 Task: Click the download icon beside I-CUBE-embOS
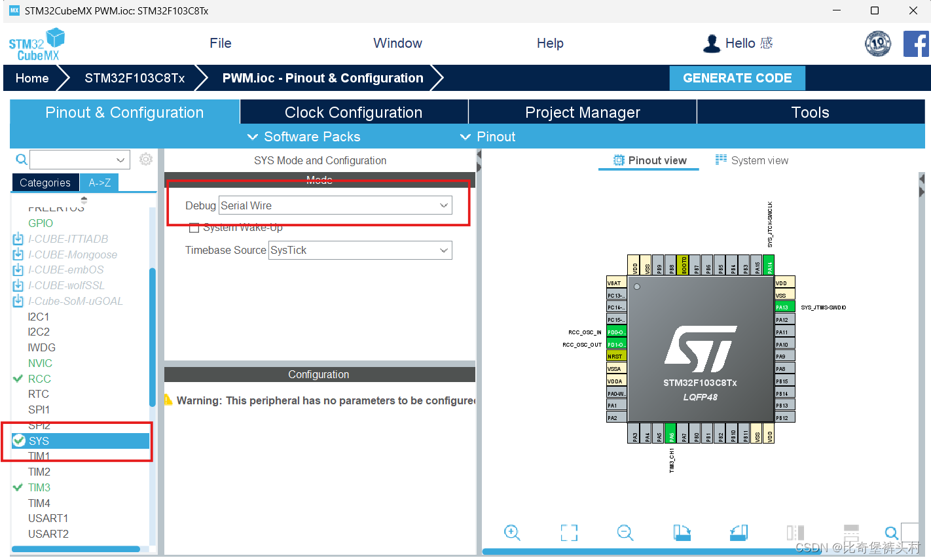[x=18, y=270]
